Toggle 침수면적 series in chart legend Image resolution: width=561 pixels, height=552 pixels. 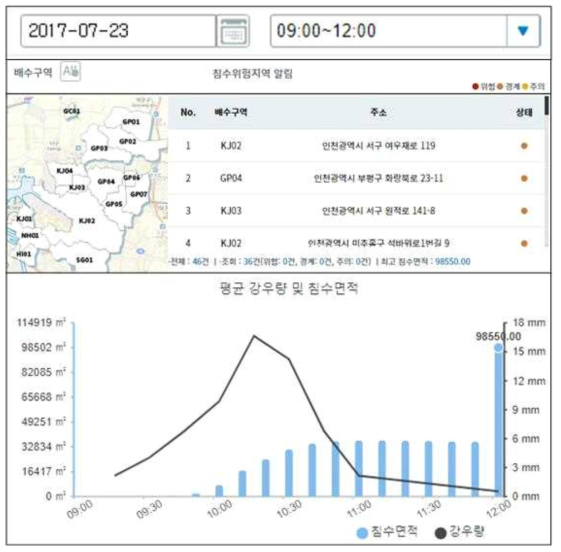click(x=387, y=532)
